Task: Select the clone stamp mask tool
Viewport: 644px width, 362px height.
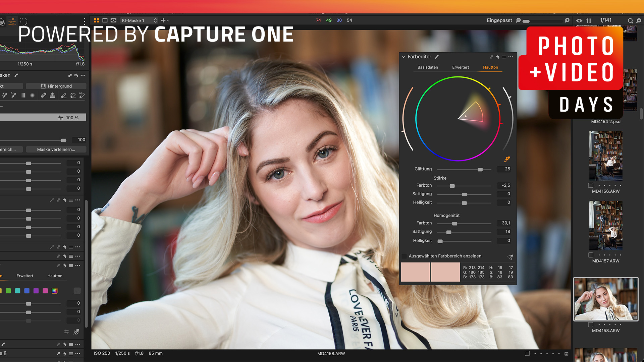Action: [53, 96]
